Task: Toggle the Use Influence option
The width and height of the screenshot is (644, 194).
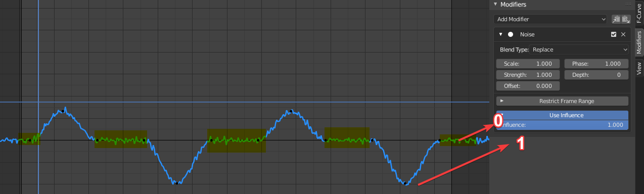Action: 562,115
